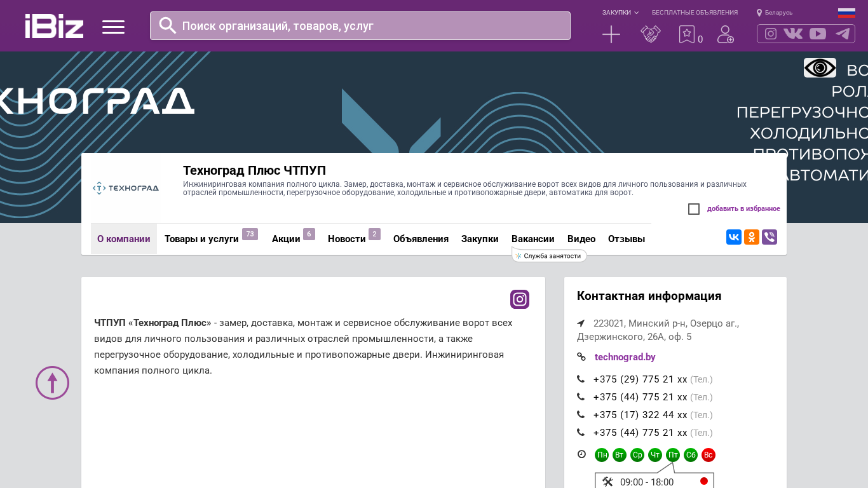
Task: Open the 'Видео' tab
Action: coord(581,239)
